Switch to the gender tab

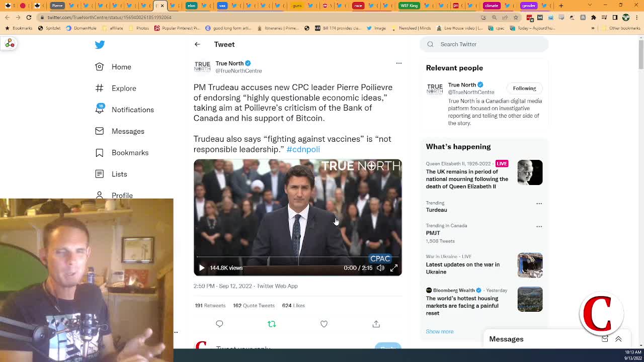point(528,6)
